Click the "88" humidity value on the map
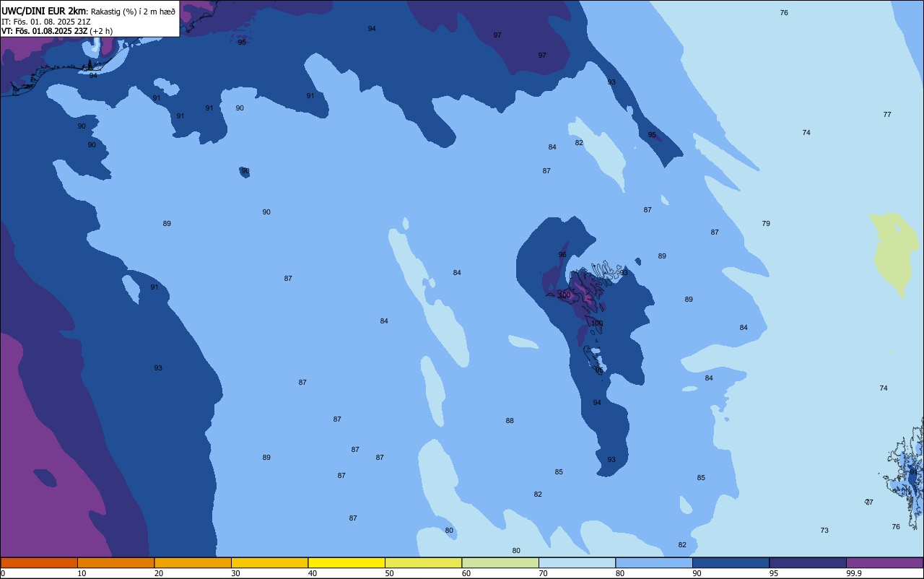 (510, 420)
